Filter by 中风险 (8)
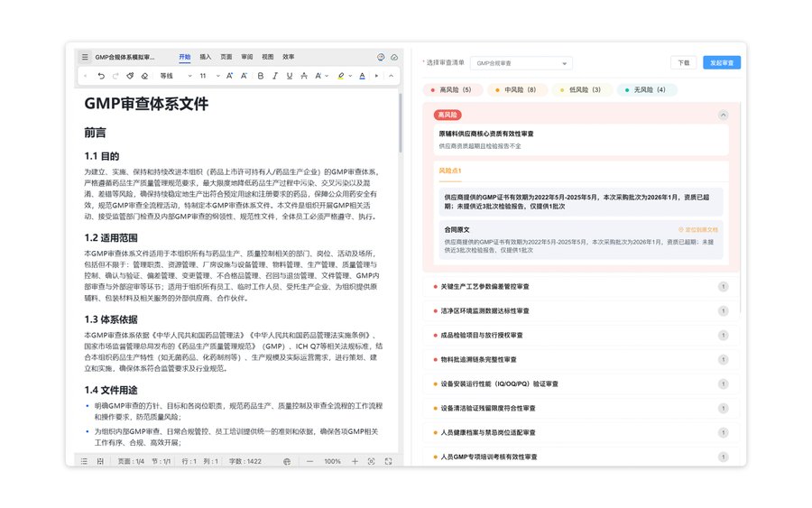The image size is (812, 508). pyautogui.click(x=518, y=89)
